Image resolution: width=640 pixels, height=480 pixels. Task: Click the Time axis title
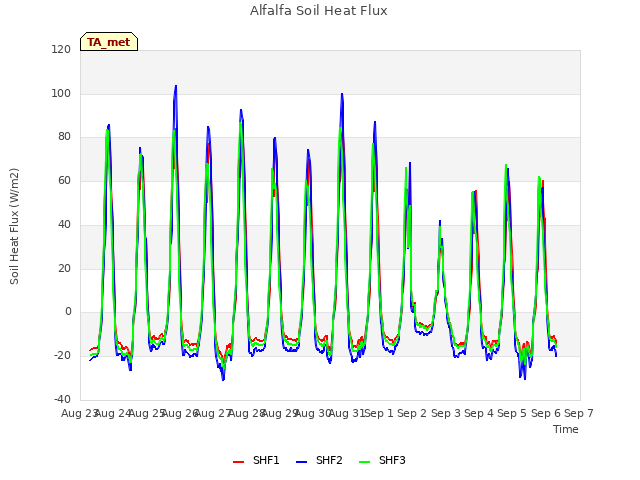click(x=566, y=429)
